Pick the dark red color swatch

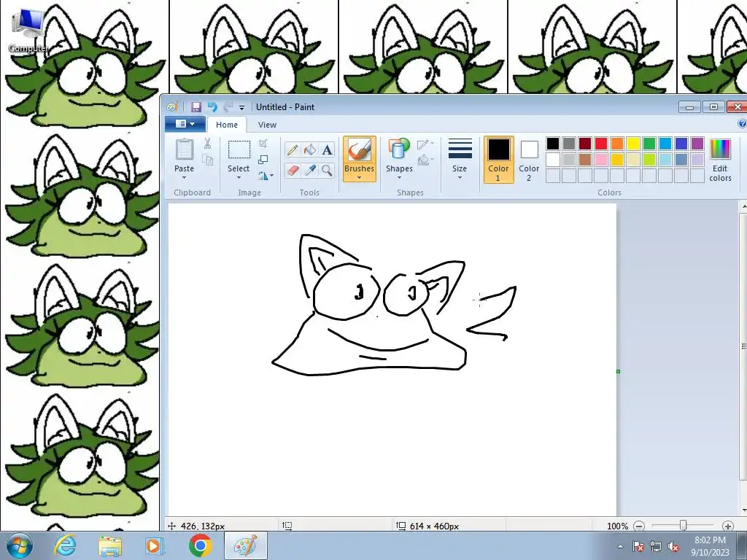pos(584,144)
